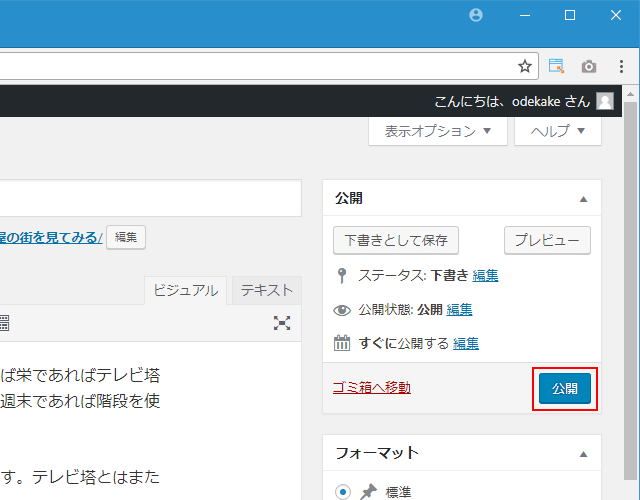
Task: Click the key icon beside ステータス
Action: pos(342,276)
